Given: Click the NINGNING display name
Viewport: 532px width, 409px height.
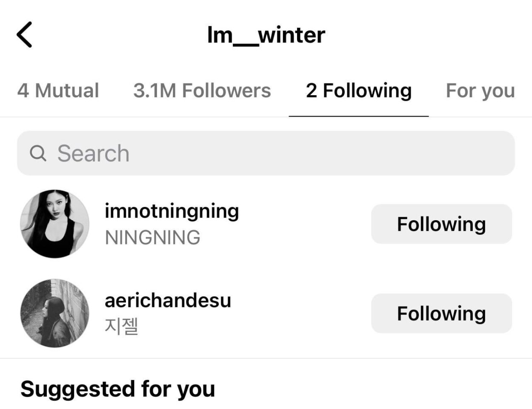Looking at the screenshot, I should [151, 237].
